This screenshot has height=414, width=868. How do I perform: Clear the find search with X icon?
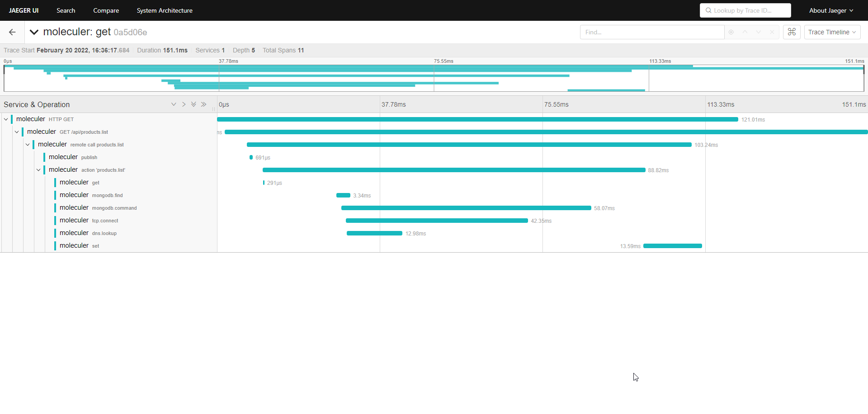coord(772,32)
